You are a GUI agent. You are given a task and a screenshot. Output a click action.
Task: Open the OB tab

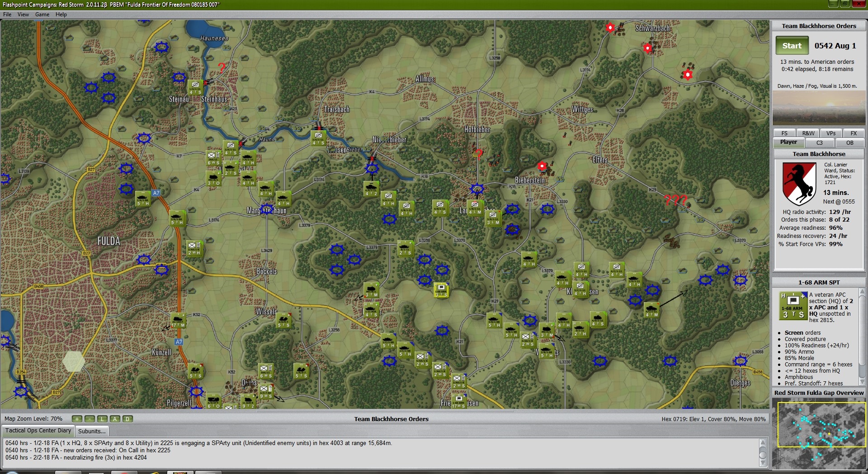tap(849, 143)
